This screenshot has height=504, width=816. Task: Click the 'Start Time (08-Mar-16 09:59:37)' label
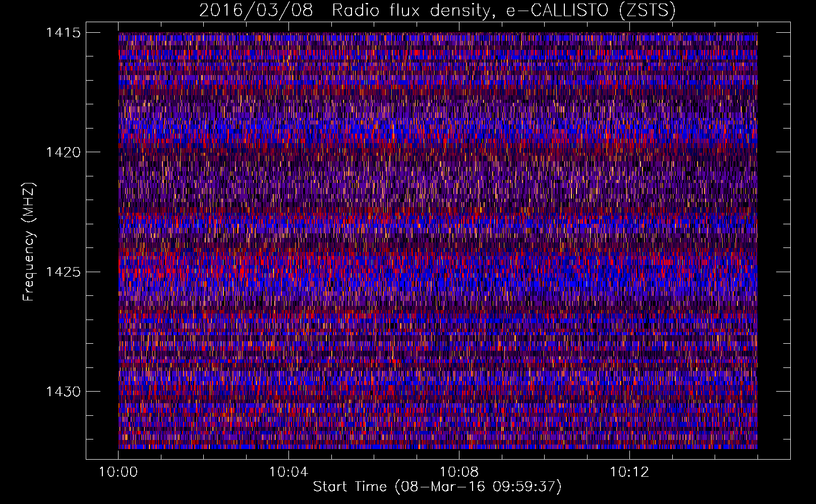[x=437, y=487]
